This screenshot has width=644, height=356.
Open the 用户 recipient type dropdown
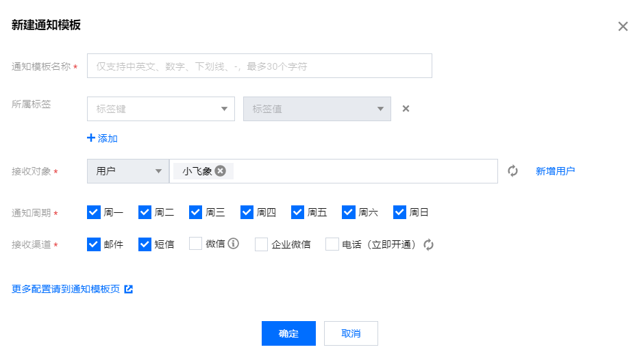[x=128, y=171]
